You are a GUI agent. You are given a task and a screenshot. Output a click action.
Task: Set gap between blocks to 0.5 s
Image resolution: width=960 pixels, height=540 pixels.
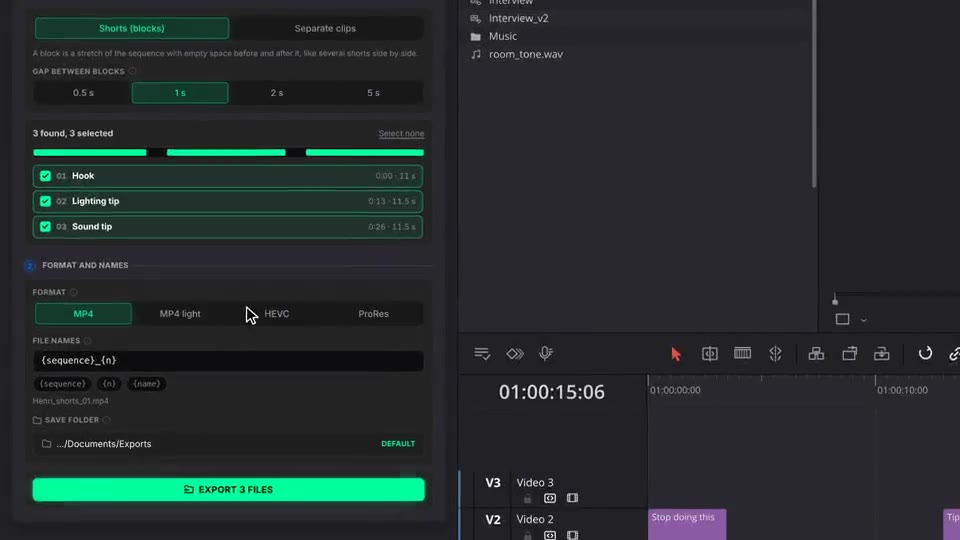pyautogui.click(x=83, y=93)
